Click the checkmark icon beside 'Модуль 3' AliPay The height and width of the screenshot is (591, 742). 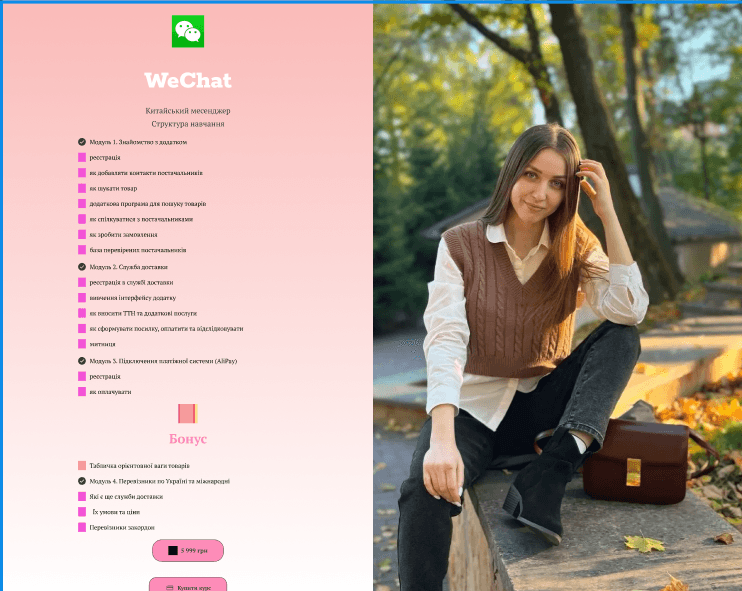point(82,361)
